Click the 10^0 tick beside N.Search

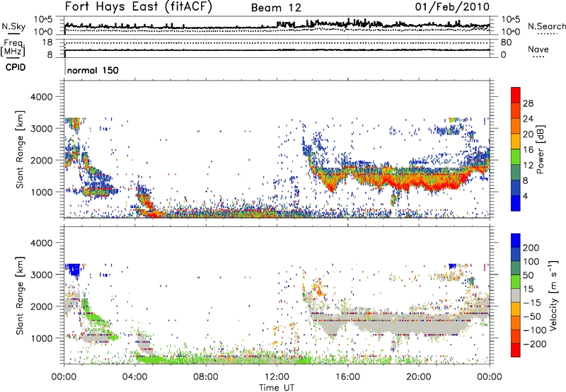[511, 31]
